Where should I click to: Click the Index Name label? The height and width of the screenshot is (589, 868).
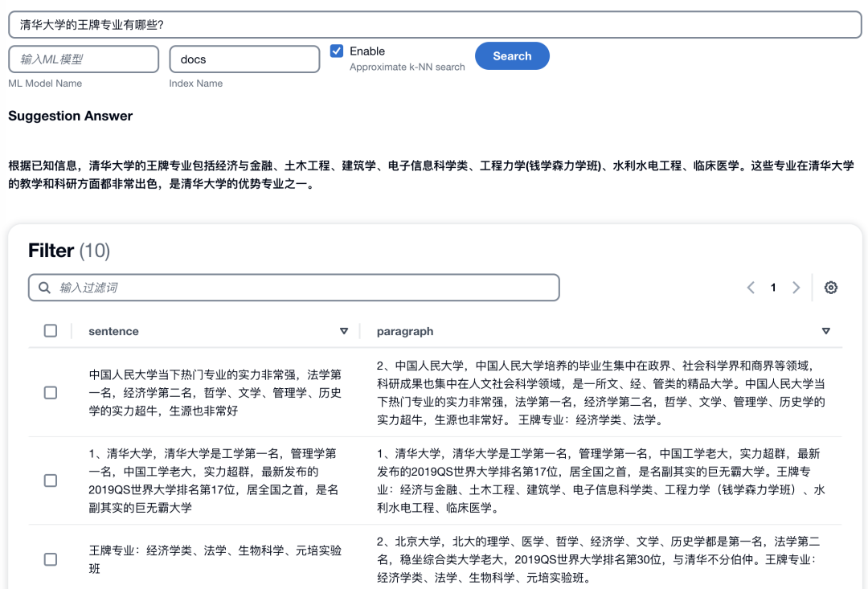tap(196, 83)
